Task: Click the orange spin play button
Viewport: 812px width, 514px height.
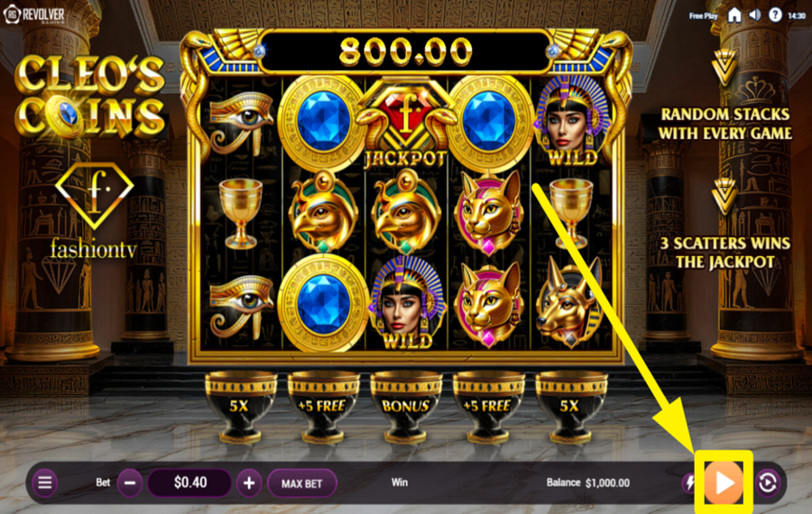Action: point(724,482)
